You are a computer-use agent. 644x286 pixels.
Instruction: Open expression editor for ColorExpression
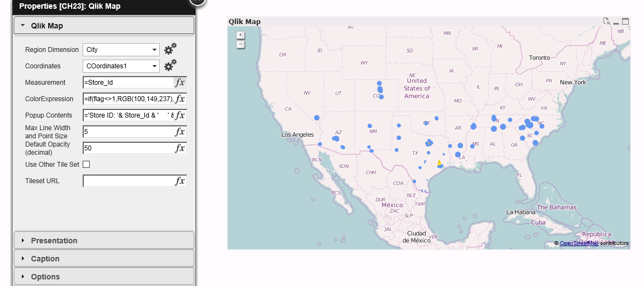[x=180, y=99]
